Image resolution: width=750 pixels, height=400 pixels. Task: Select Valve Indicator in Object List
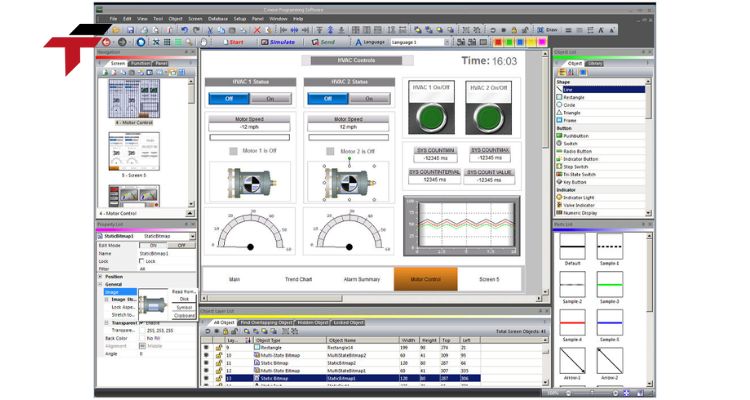click(600, 205)
